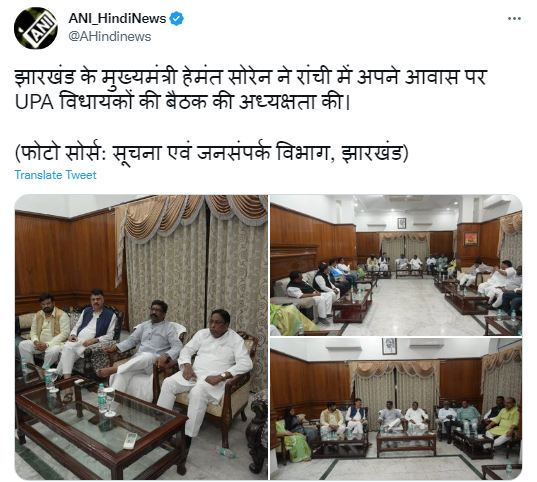
Task: Open the bottom-right photo of the seated group
Action: (x=396, y=409)
